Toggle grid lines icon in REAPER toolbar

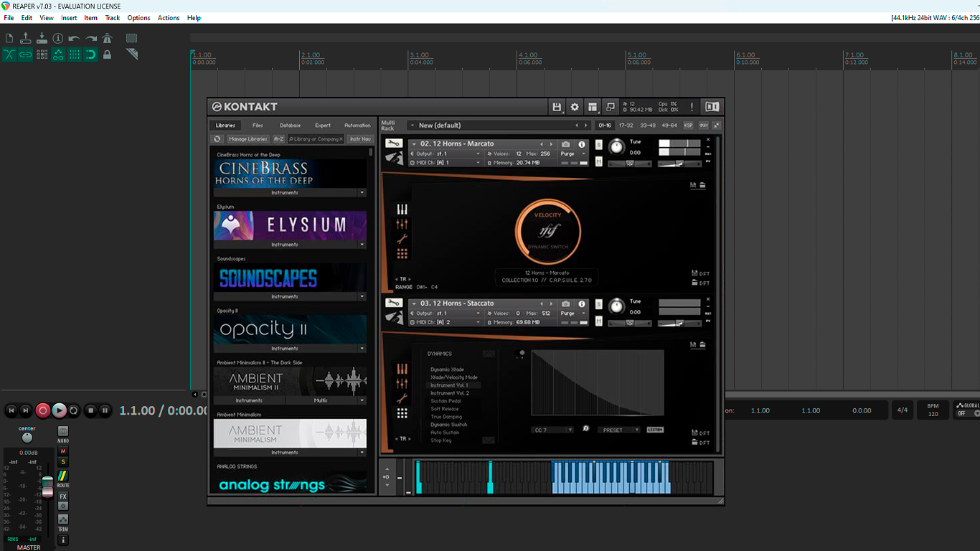click(75, 55)
